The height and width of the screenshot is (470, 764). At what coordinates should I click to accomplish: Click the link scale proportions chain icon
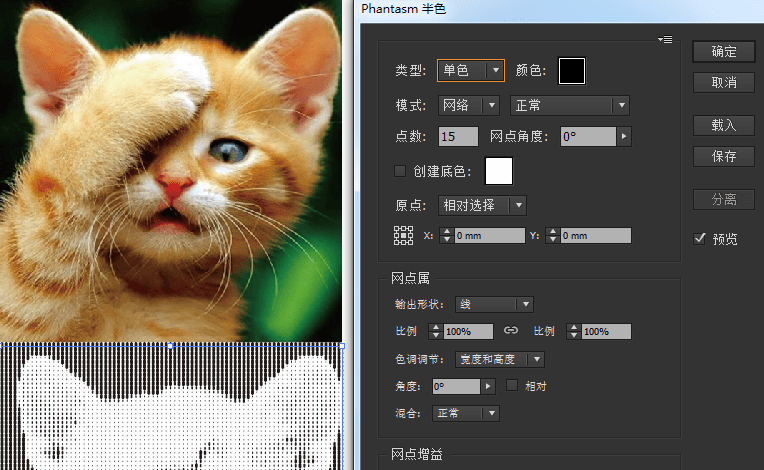pos(511,330)
